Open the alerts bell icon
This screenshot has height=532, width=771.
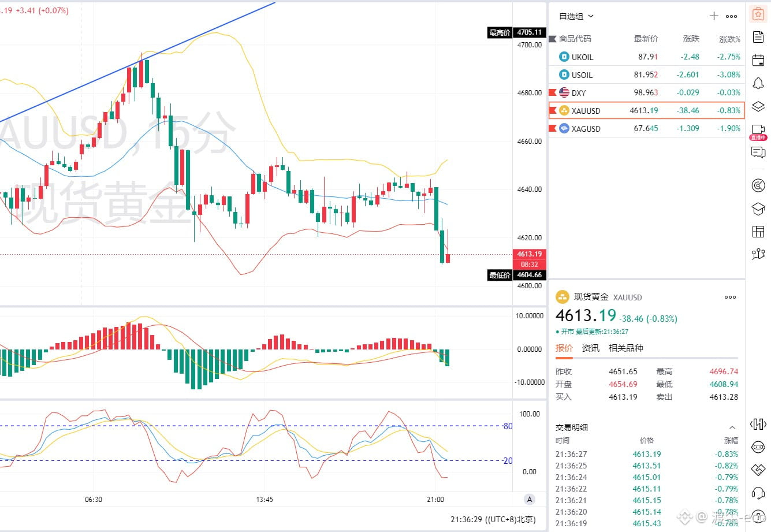[758, 84]
